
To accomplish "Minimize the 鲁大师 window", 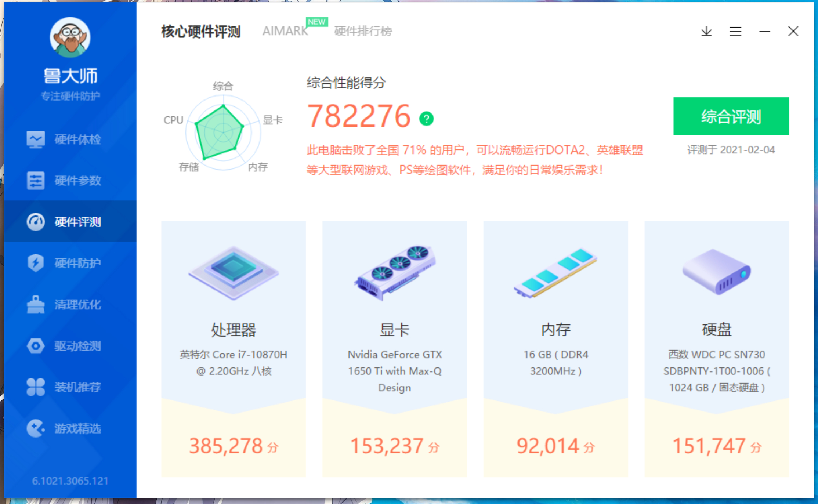I will coord(765,32).
